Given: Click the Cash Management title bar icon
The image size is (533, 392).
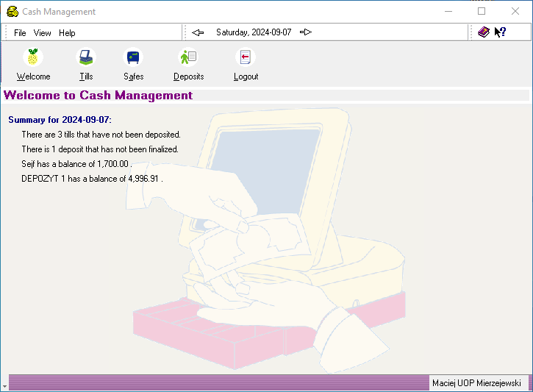Looking at the screenshot, I should [x=12, y=11].
